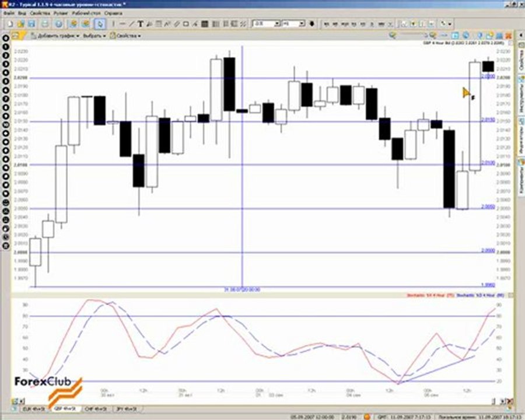Switch to the JPY 4h+St tab
This screenshot has width=525, height=420.
click(127, 409)
